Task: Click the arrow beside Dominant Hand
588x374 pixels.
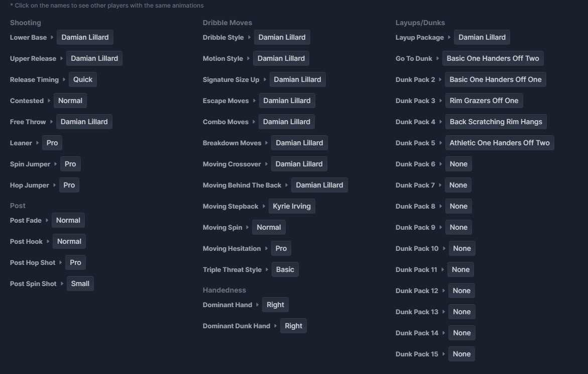Action: pyautogui.click(x=257, y=305)
